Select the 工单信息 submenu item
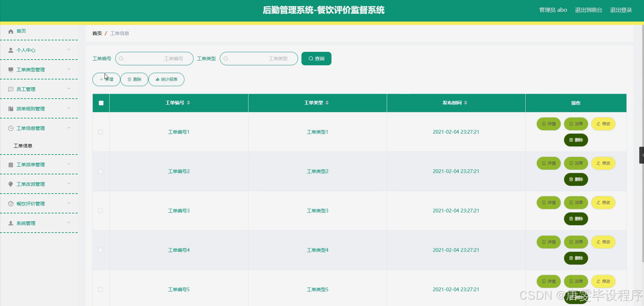Viewport: 644px width, 306px height. click(23, 146)
